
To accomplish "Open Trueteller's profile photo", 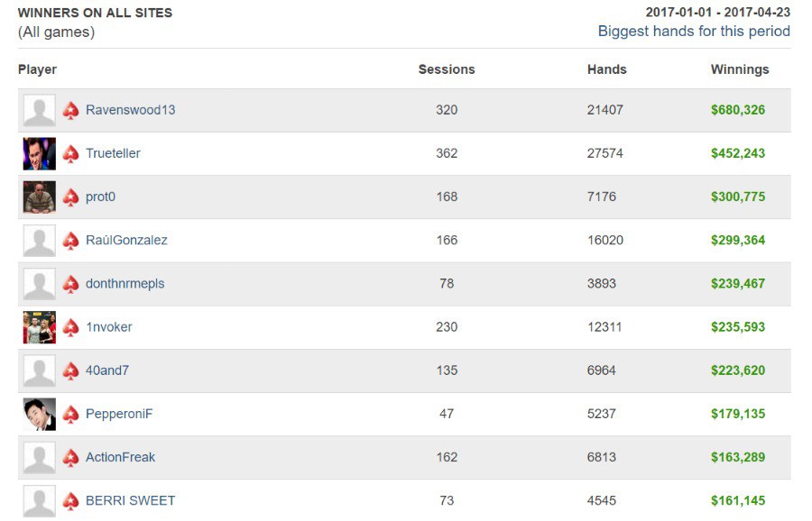I will [39, 154].
